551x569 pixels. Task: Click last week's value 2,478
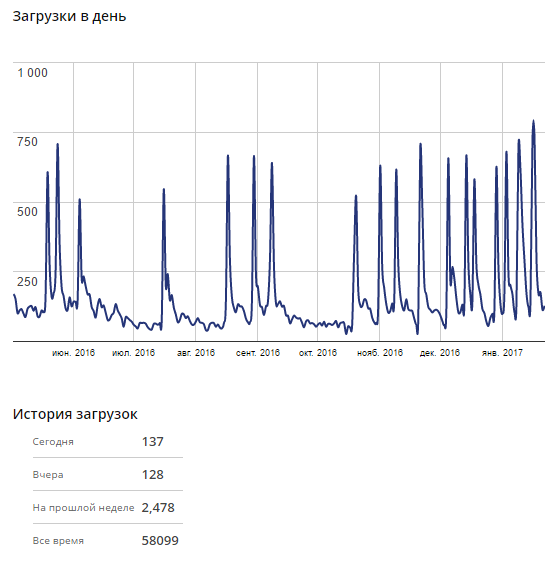coord(158,508)
